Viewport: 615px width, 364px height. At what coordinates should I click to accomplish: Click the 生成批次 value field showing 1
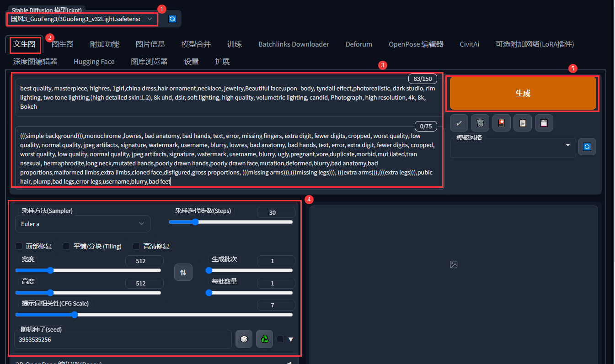[276, 261]
